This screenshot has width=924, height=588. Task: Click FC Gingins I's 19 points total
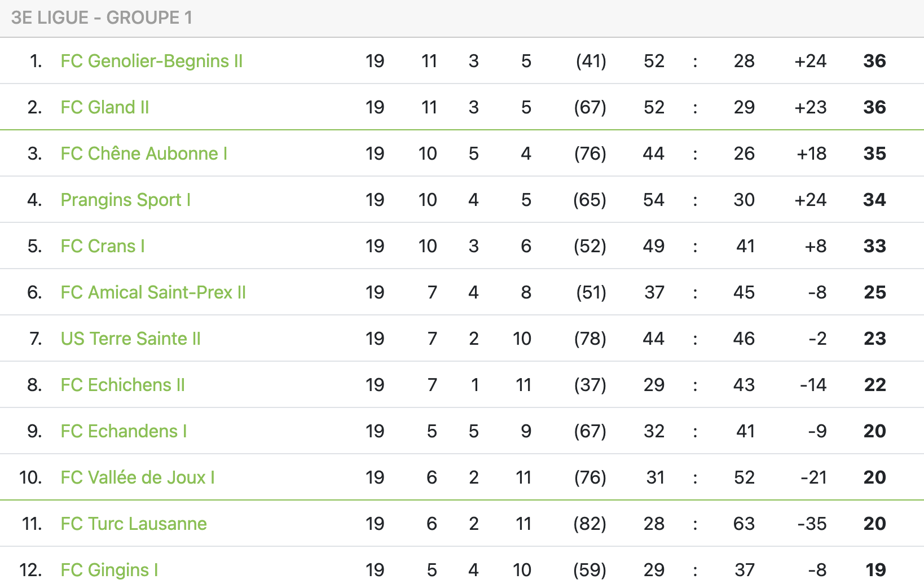pyautogui.click(x=875, y=570)
